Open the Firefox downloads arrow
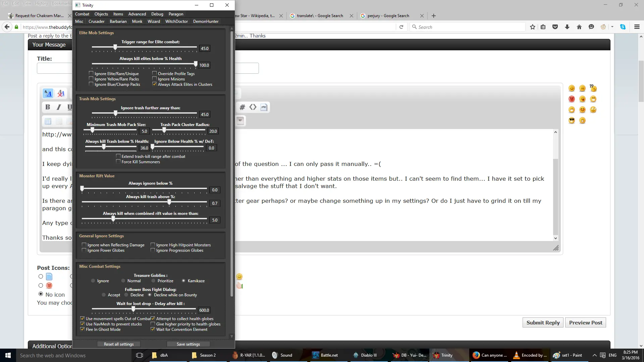 pyautogui.click(x=567, y=27)
